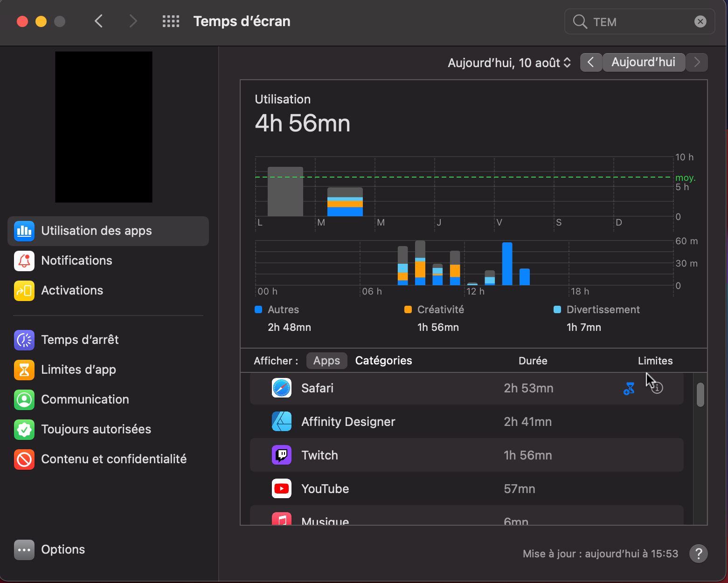Click the search magnifying glass icon
The width and height of the screenshot is (728, 583).
[580, 22]
